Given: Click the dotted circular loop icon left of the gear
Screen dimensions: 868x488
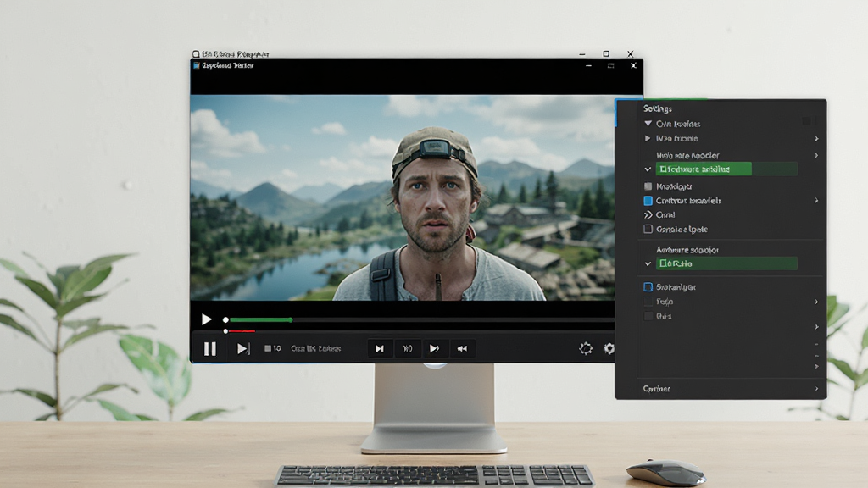Looking at the screenshot, I should [x=586, y=348].
